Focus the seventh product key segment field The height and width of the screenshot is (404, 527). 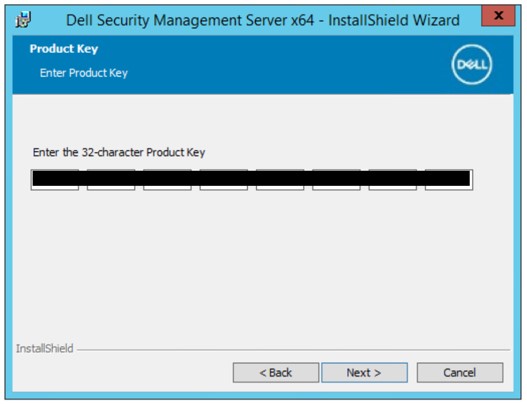tap(393, 180)
